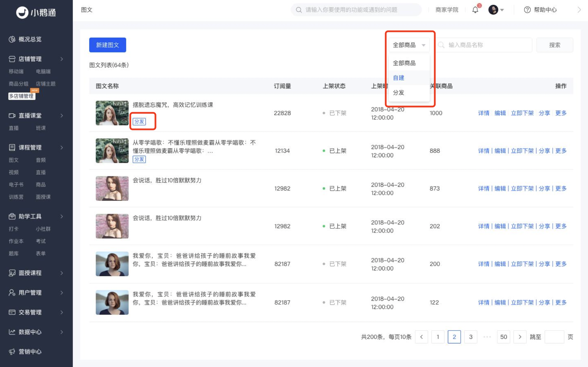Click the 面授课程 icon
Image resolution: width=588 pixels, height=367 pixels.
tap(12, 273)
